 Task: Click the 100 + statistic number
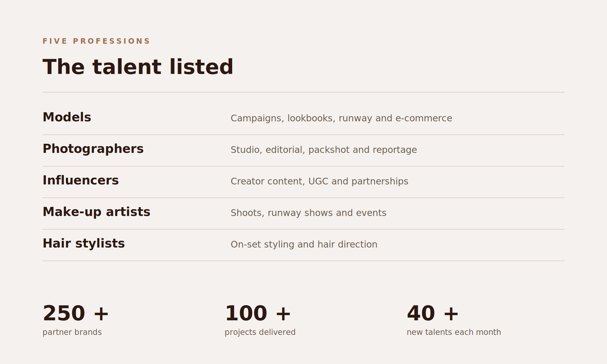click(258, 313)
